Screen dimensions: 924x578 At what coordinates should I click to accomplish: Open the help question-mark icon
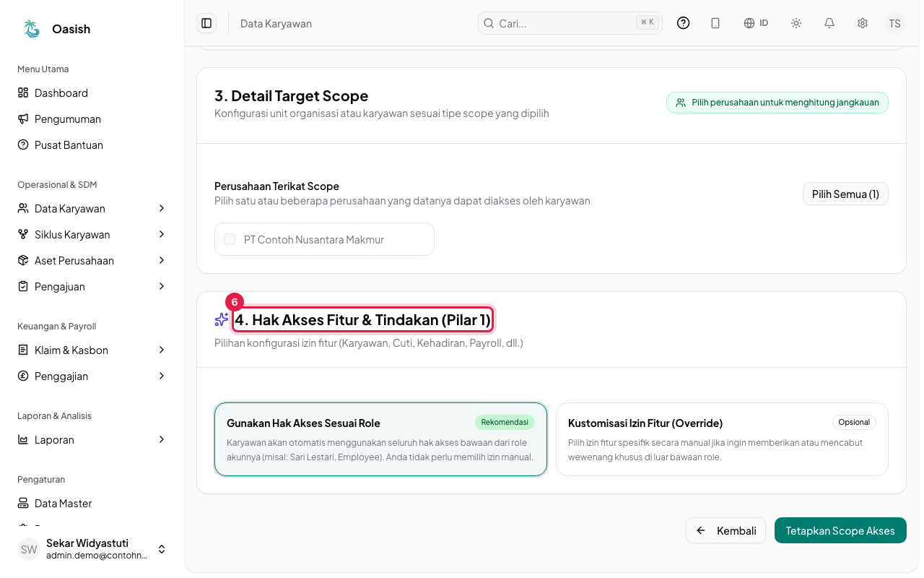coord(683,23)
